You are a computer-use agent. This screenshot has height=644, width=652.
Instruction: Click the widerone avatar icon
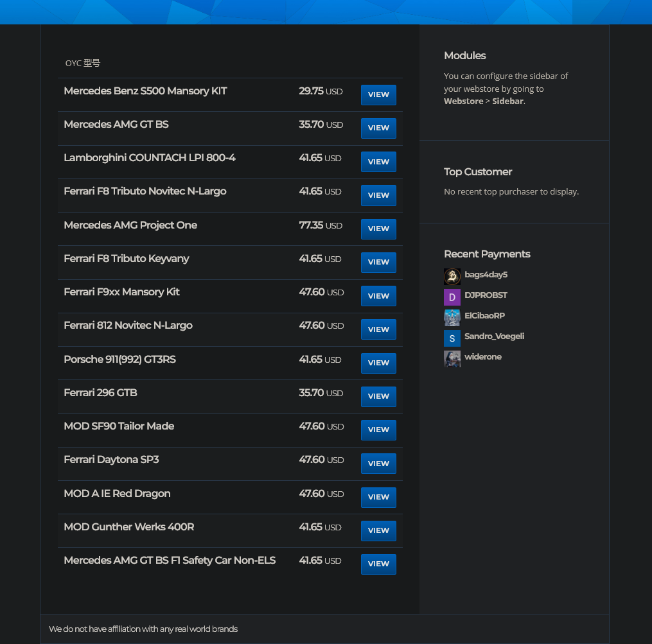[452, 358]
